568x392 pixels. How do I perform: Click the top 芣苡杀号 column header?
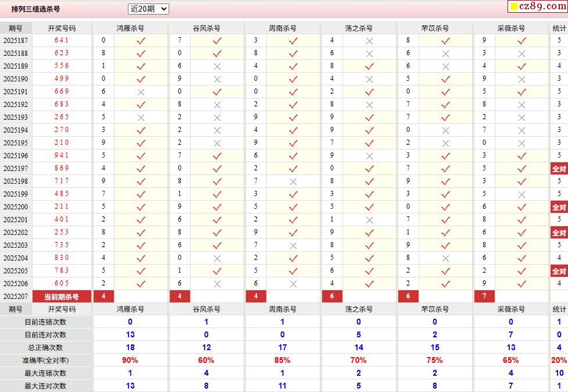(x=435, y=28)
